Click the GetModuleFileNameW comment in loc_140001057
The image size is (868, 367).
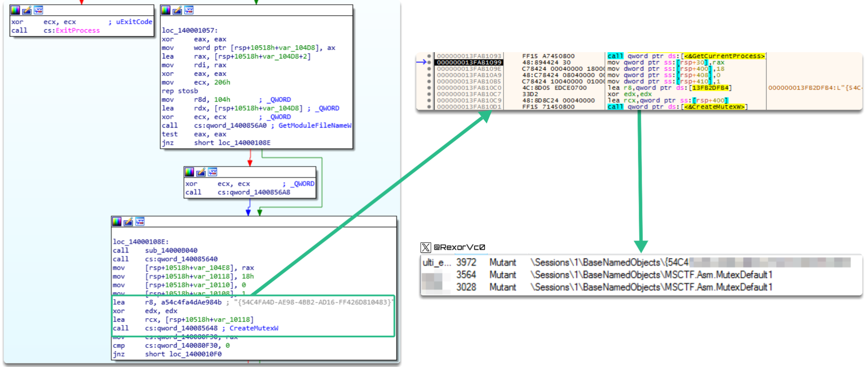pos(315,126)
